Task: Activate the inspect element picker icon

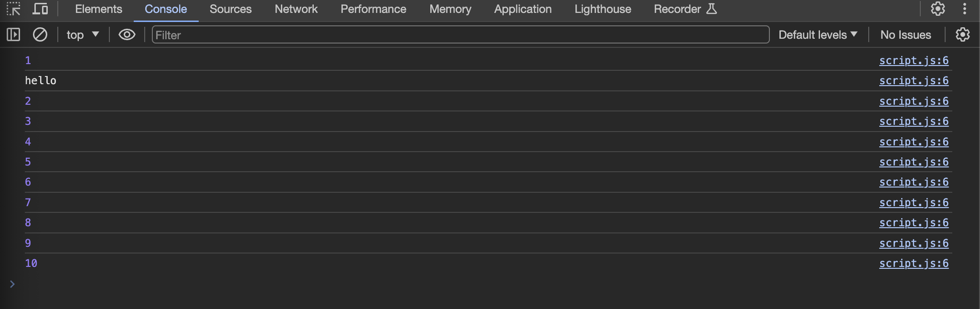Action: (13, 9)
